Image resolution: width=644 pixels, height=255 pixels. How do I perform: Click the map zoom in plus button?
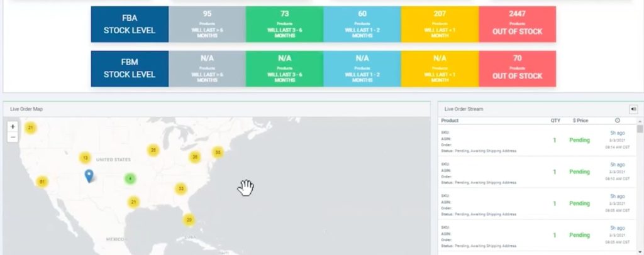tap(13, 127)
